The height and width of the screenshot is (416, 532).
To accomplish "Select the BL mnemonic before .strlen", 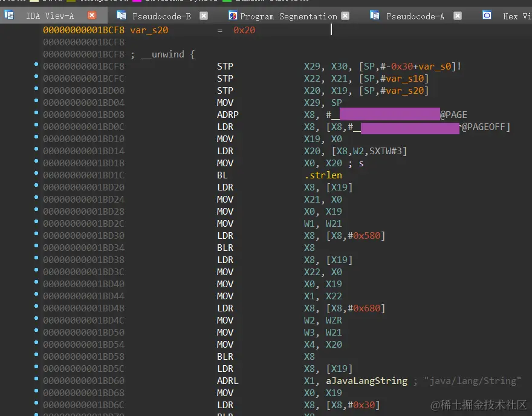I will [x=222, y=175].
